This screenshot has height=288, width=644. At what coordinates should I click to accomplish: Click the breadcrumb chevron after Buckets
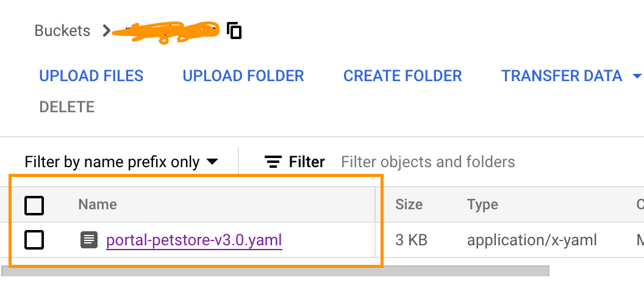[106, 31]
